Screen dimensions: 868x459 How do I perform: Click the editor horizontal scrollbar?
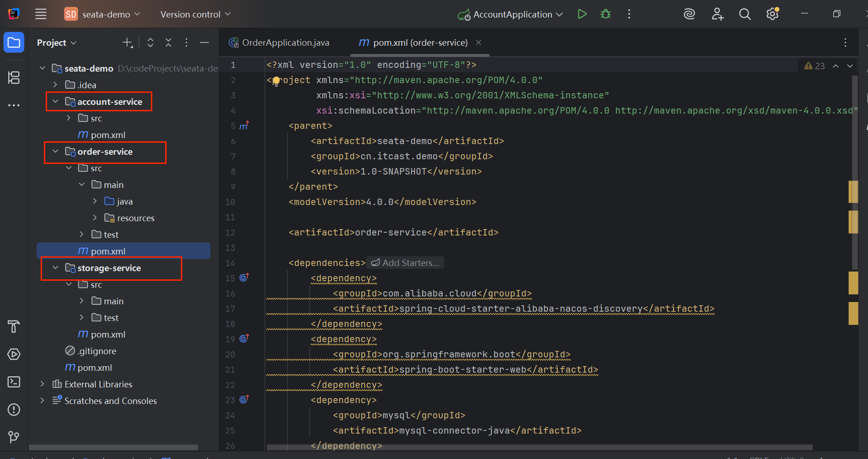coord(539,447)
